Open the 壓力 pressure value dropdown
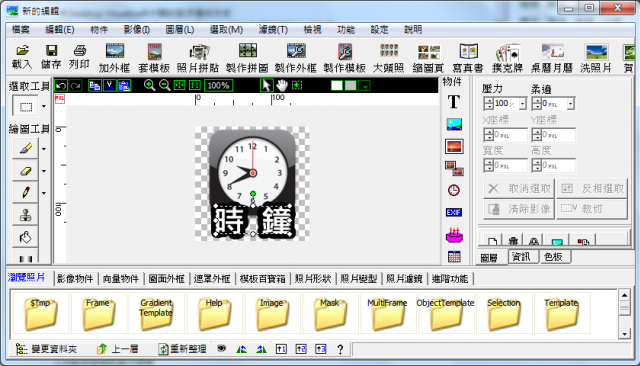The height and width of the screenshot is (366, 640). tap(522, 104)
